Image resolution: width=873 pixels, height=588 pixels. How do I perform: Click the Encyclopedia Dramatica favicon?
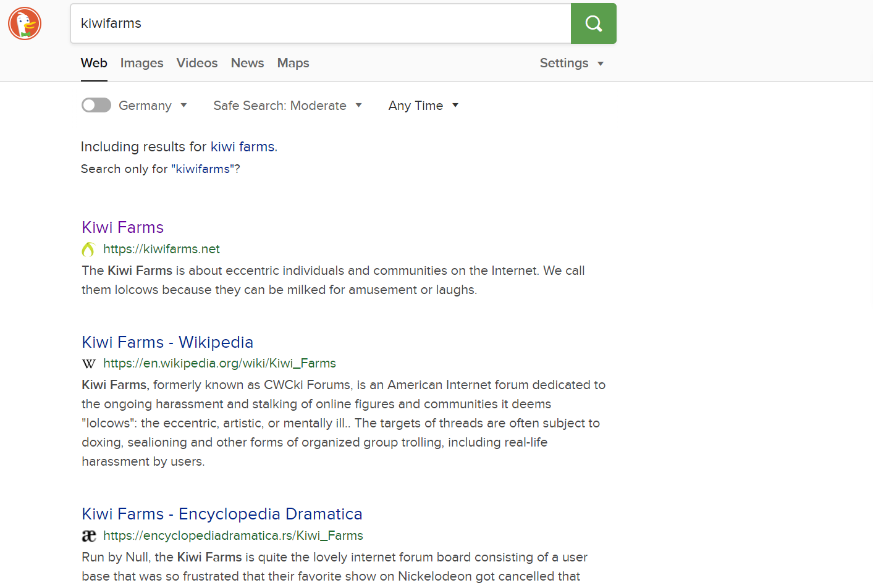[x=89, y=535]
